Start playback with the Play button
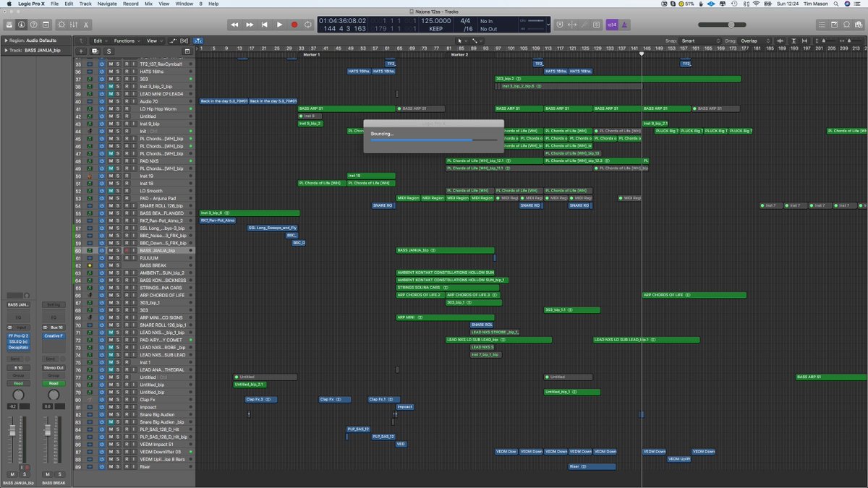The width and height of the screenshot is (868, 488). point(279,25)
